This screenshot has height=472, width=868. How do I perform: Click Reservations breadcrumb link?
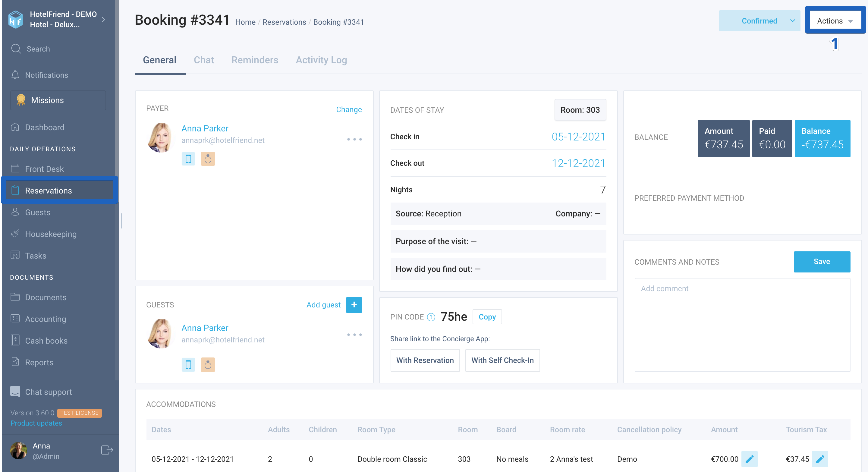pyautogui.click(x=285, y=22)
